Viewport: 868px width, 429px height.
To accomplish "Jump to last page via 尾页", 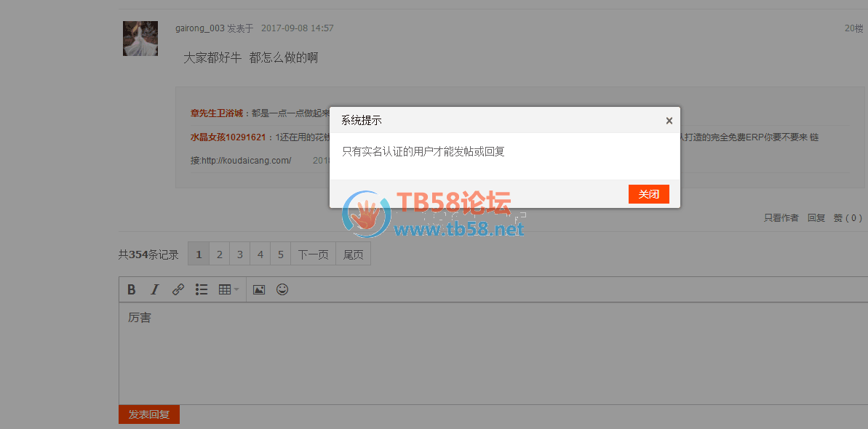I will click(x=353, y=254).
